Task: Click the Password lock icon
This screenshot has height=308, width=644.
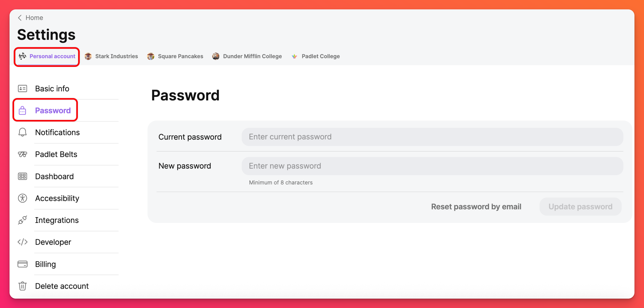Action: pyautogui.click(x=23, y=110)
